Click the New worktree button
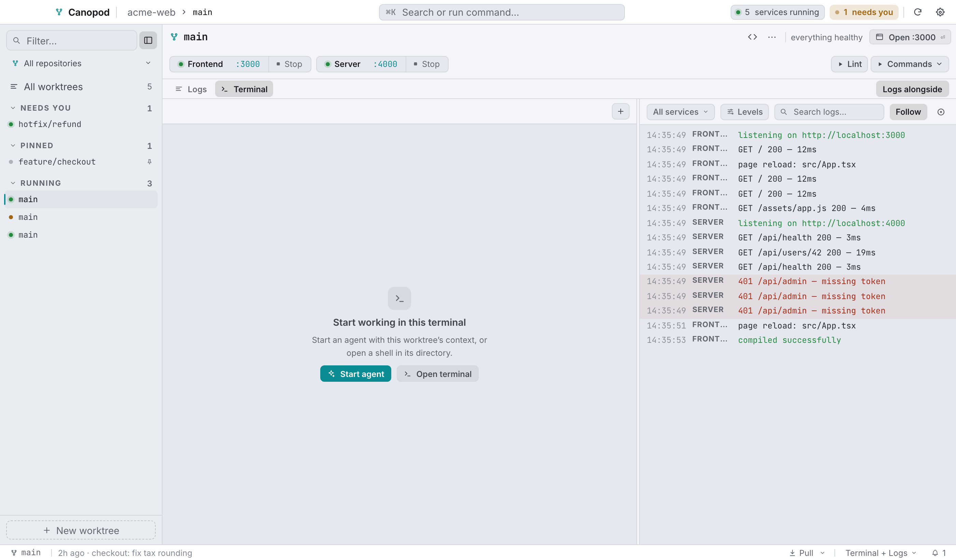 pos(81,530)
